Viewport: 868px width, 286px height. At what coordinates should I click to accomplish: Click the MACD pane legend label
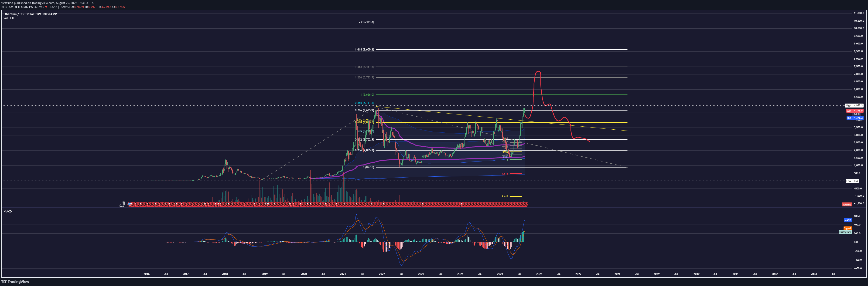coord(7,211)
